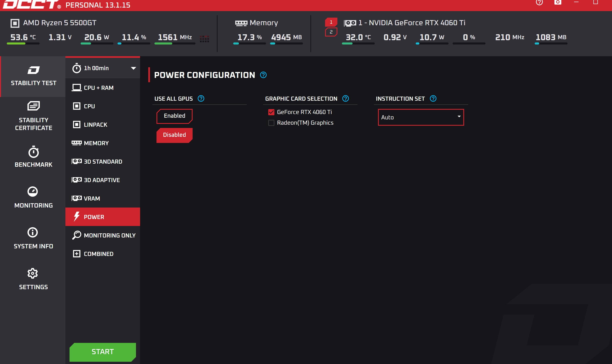
Task: Click the OCCT logo
Action: coord(31,4)
